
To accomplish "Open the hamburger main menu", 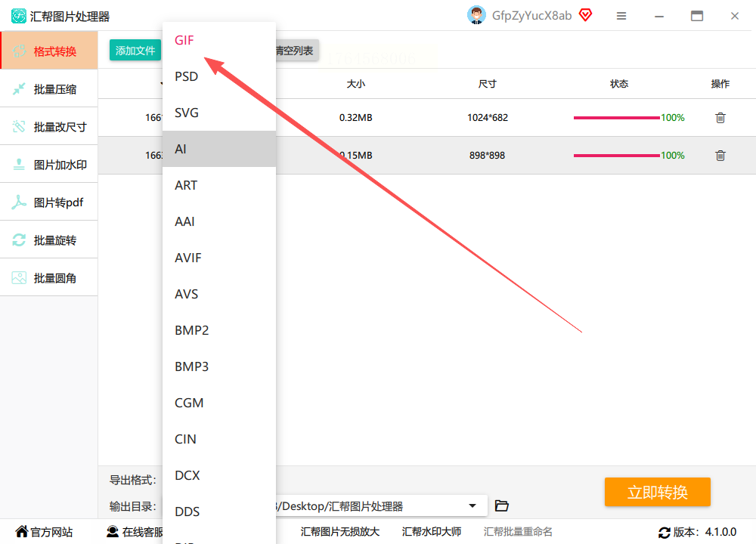I will (621, 16).
